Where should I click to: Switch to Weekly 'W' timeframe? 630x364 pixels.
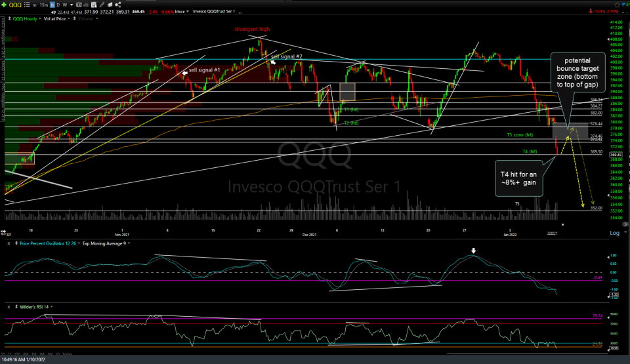pos(65,5)
